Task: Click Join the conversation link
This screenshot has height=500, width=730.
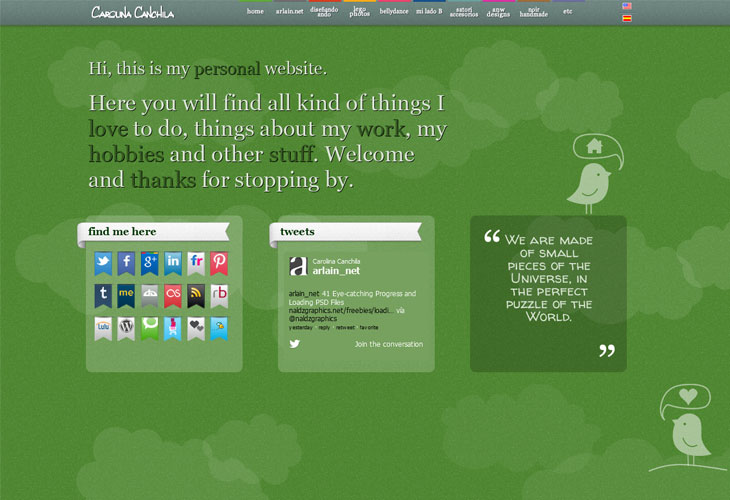Action: point(388,344)
